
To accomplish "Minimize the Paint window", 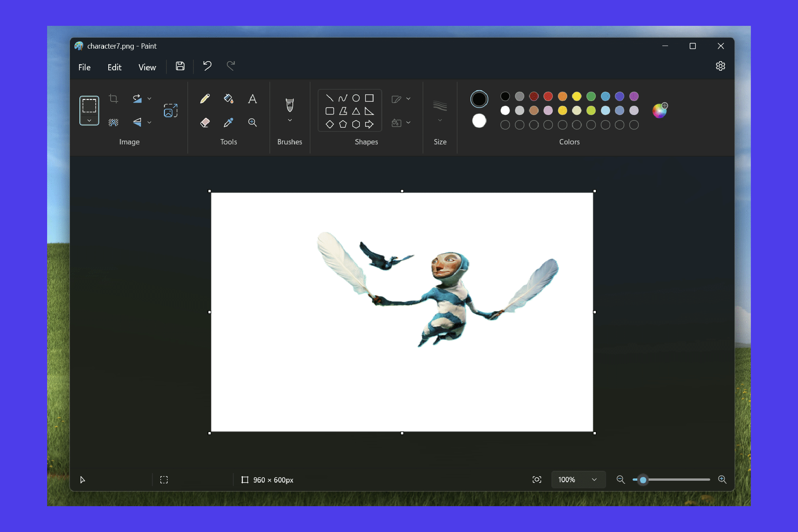I will click(665, 46).
